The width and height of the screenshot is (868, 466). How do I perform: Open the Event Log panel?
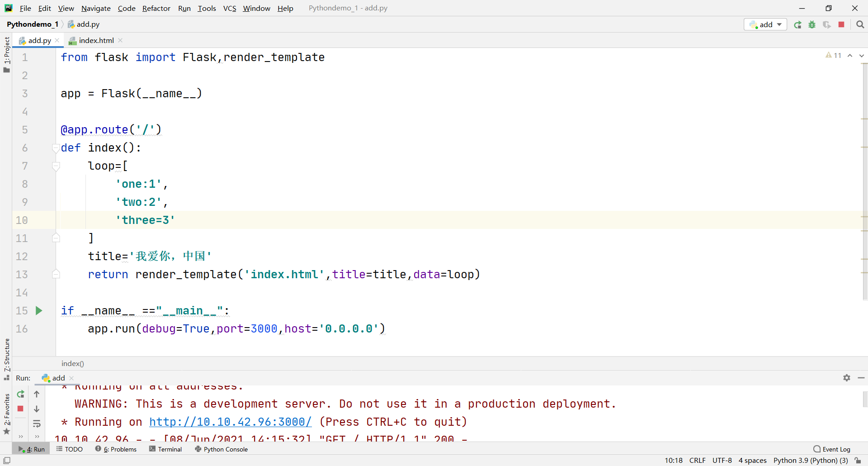pyautogui.click(x=832, y=449)
